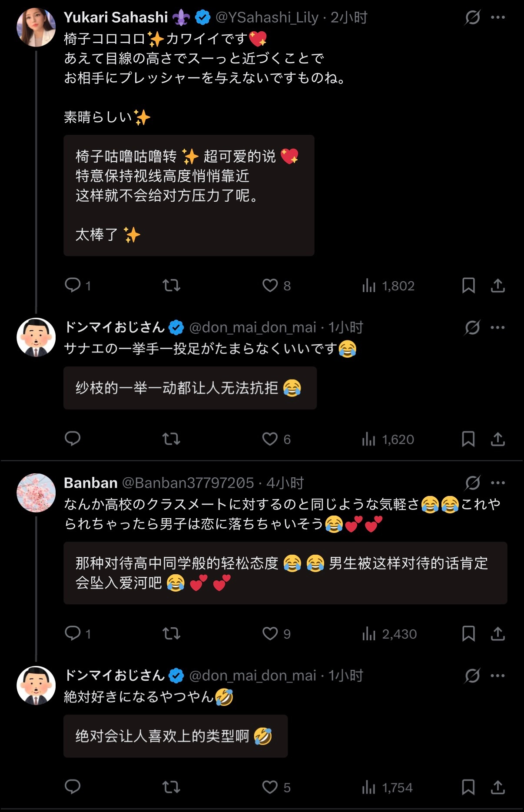Open Grok icon on Yukari Sahashi's post
The height and width of the screenshot is (812, 524).
tap(472, 17)
